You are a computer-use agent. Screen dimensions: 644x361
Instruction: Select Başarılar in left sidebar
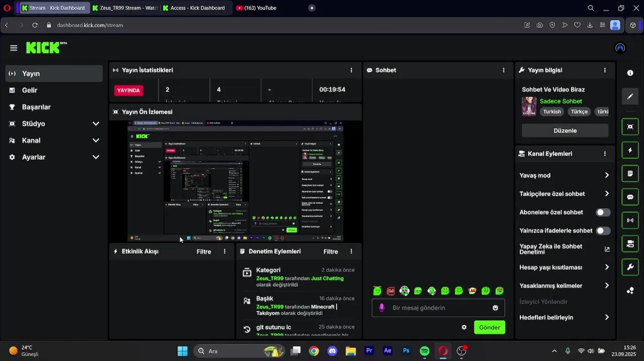tap(54, 107)
